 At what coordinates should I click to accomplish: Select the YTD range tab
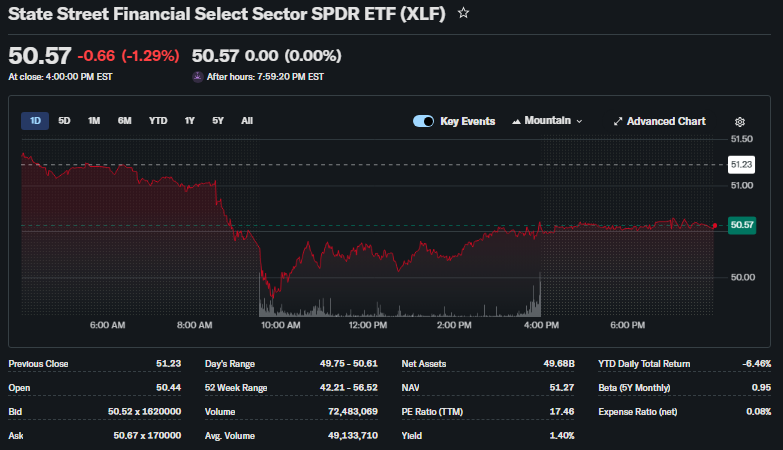[x=158, y=121]
